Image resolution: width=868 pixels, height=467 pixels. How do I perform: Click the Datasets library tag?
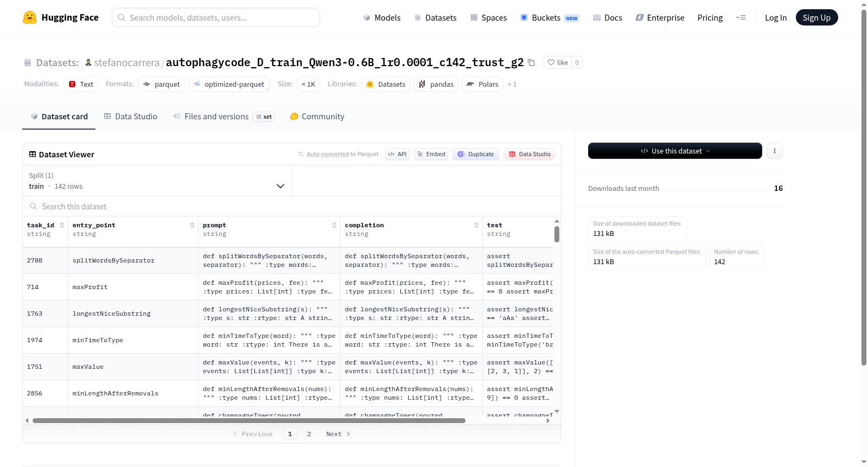click(x=386, y=84)
